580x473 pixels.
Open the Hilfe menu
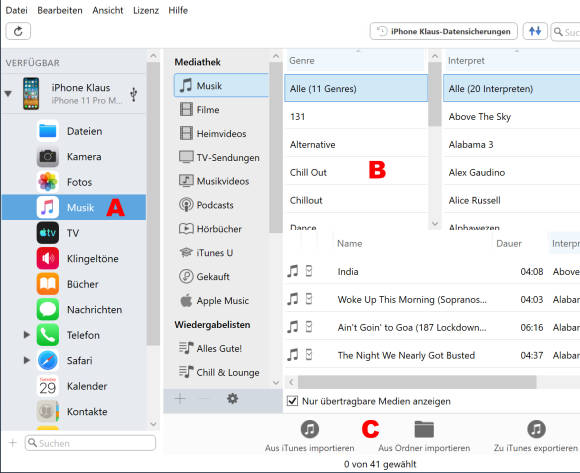click(178, 10)
